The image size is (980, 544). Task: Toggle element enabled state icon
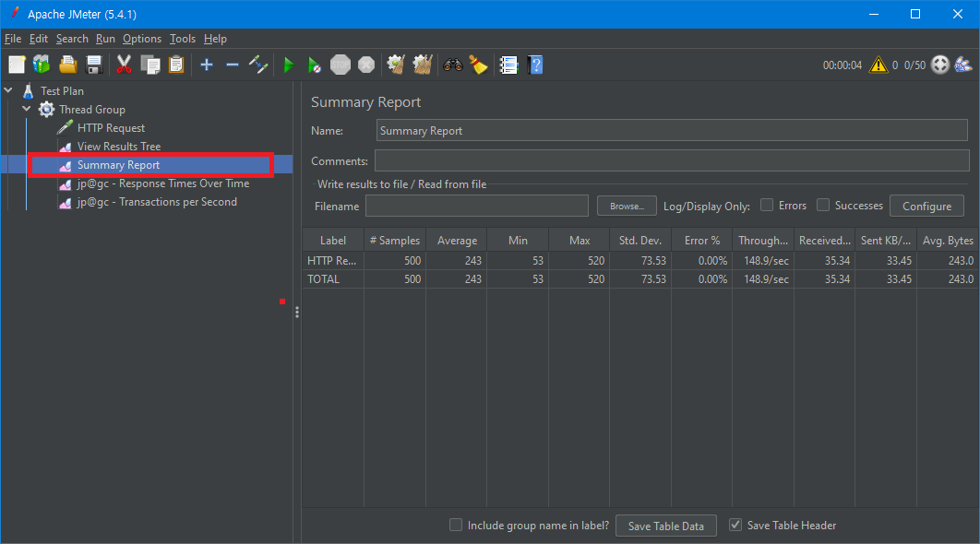pyautogui.click(x=258, y=65)
